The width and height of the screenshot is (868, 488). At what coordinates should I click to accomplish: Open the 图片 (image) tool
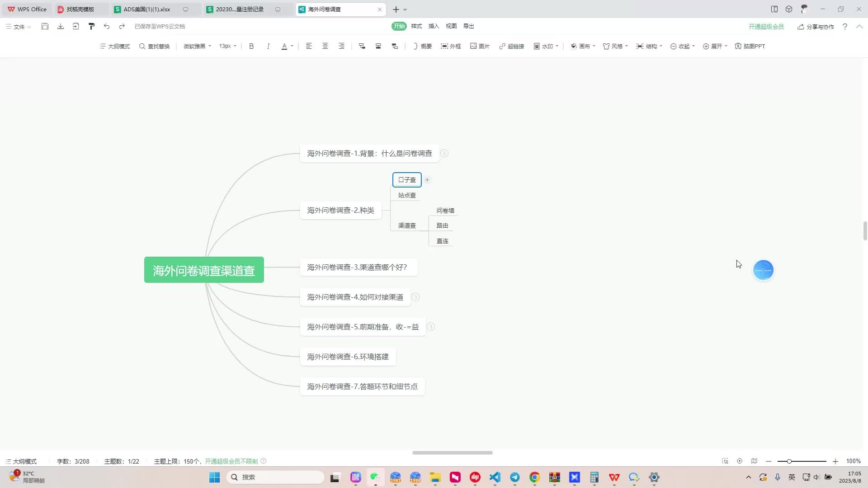tap(481, 46)
